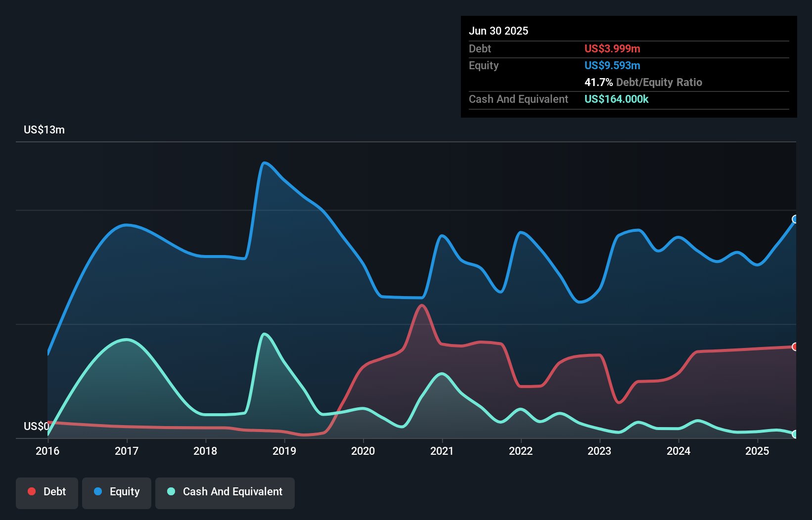Select the blue endpoint marker on the Equity line
The image size is (812, 520).
pyautogui.click(x=795, y=219)
